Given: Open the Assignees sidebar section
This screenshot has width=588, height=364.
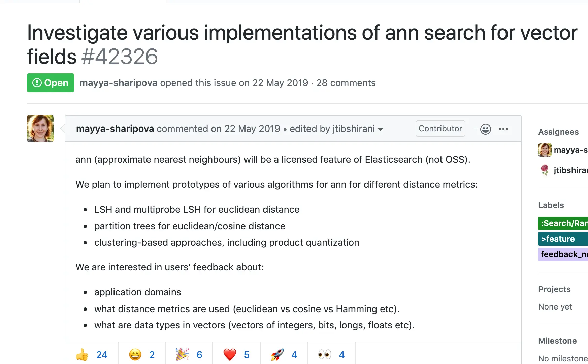Looking at the screenshot, I should click(558, 132).
